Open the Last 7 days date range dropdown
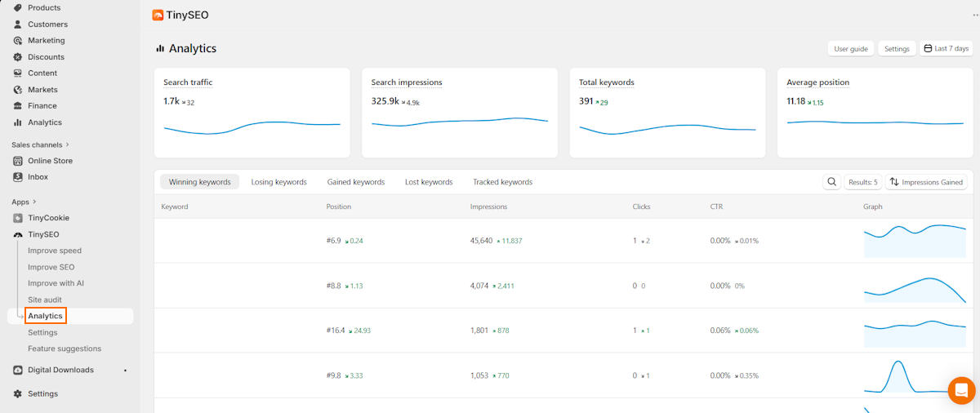Screen dimensions: 980x413 click(946, 49)
